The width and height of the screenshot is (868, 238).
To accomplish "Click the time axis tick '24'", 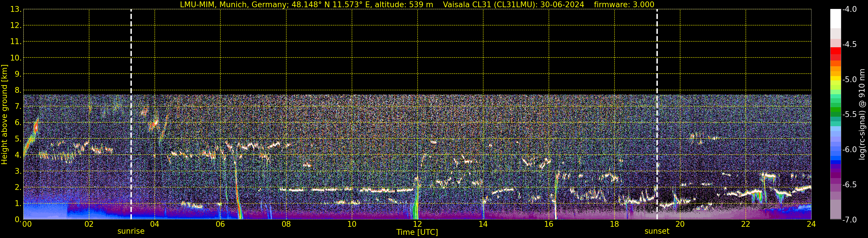I will [x=811, y=224].
